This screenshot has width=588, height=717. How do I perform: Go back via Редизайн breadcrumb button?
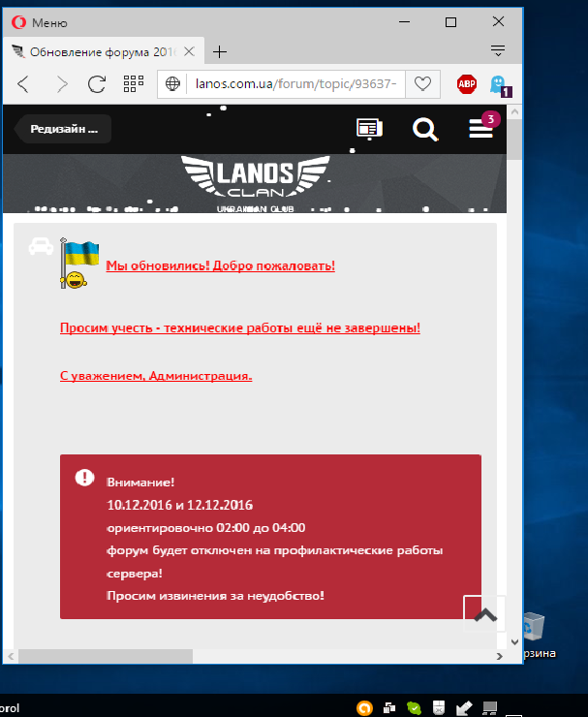tap(63, 129)
